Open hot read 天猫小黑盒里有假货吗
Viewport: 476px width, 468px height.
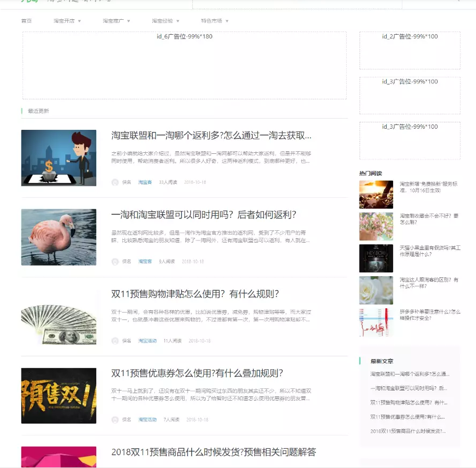click(x=430, y=251)
